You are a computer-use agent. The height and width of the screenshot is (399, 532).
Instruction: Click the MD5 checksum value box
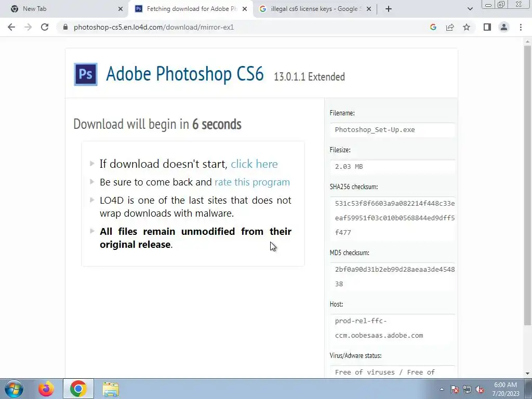coord(392,276)
